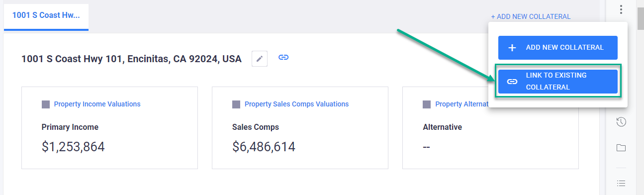Click chain icon on Link to Existing Collateral
The width and height of the screenshot is (644, 195).
(512, 82)
